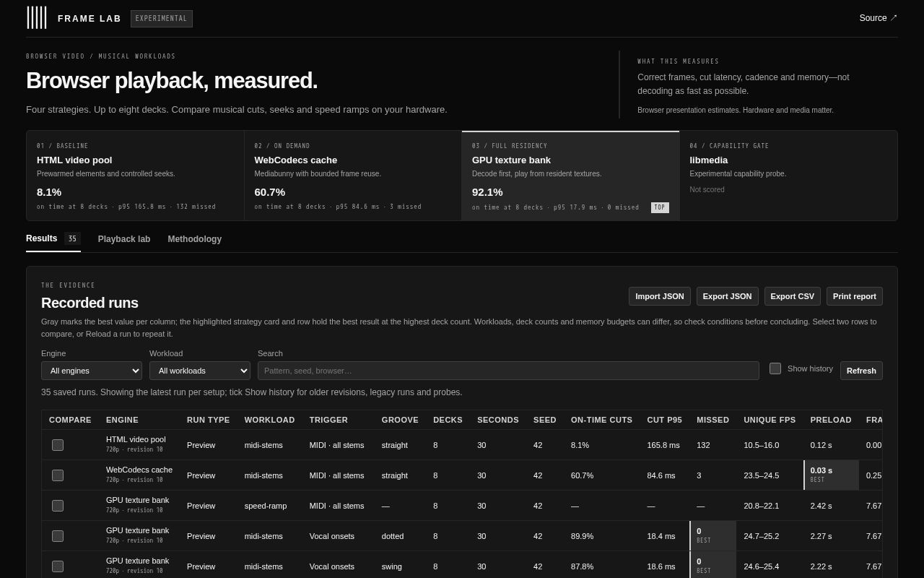Tick compare checkbox for WebCodecs cache row
The width and height of the screenshot is (924, 578).
(58, 475)
